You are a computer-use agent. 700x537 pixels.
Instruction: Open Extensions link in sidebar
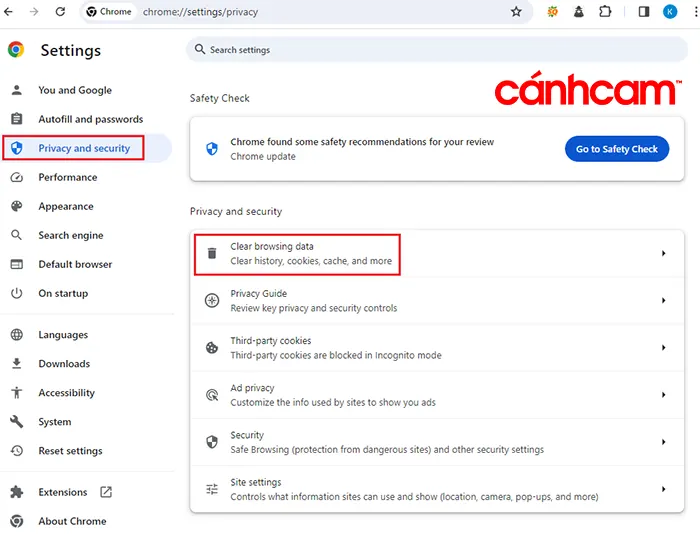point(62,492)
